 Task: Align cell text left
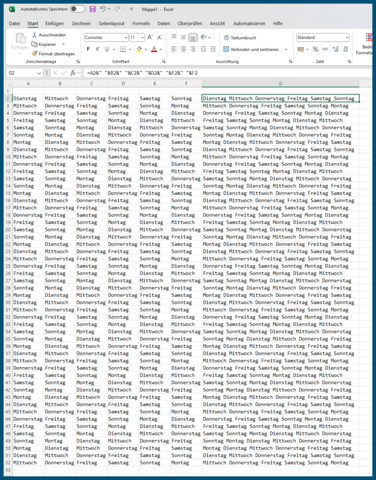[x=174, y=49]
